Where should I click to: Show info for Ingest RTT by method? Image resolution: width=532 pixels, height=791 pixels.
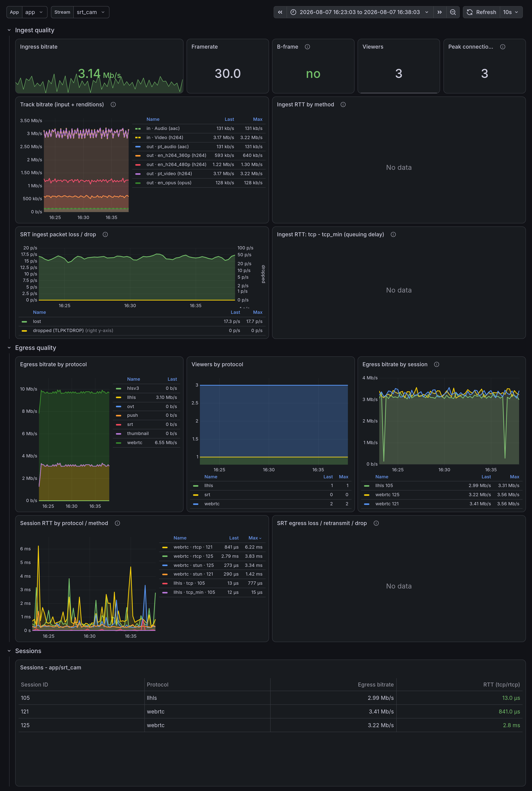tap(343, 104)
